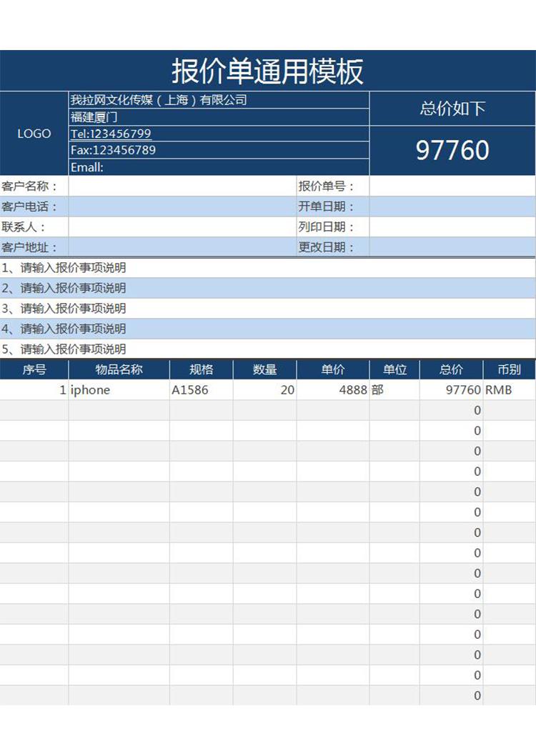Select the report title 报价单通用模板

coord(268,71)
